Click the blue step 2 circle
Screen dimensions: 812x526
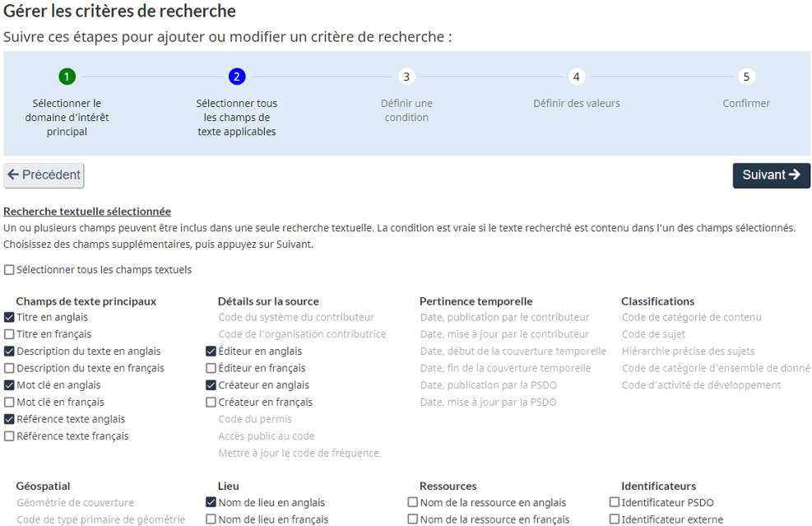point(236,76)
